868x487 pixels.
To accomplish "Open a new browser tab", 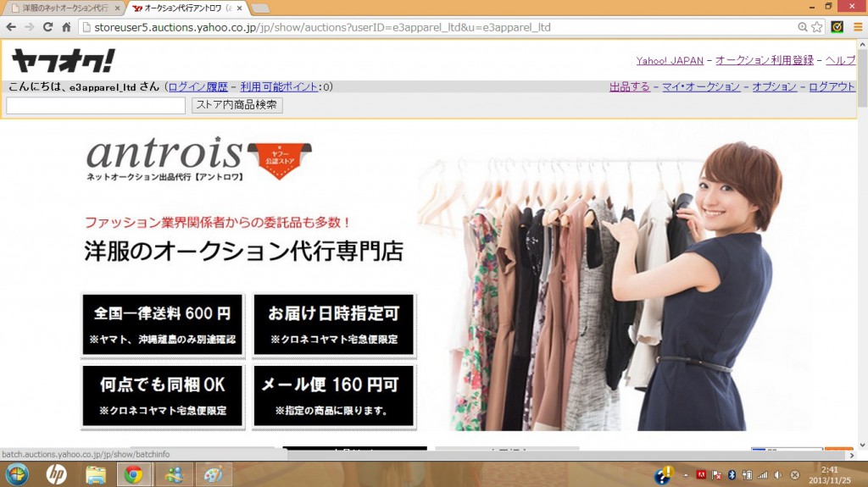I will click(260, 8).
